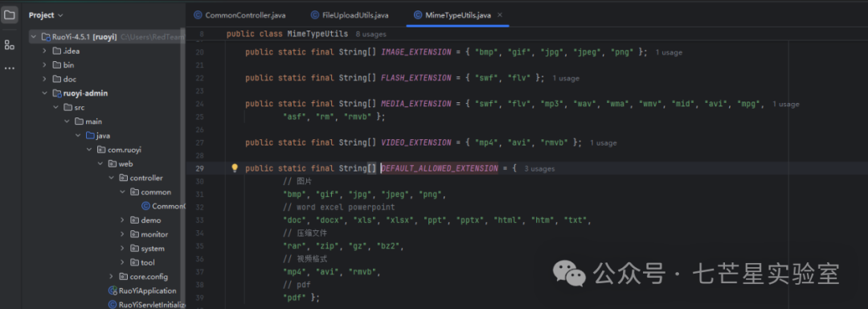The width and height of the screenshot is (868, 309).
Task: Expand the system package
Action: 122,249
